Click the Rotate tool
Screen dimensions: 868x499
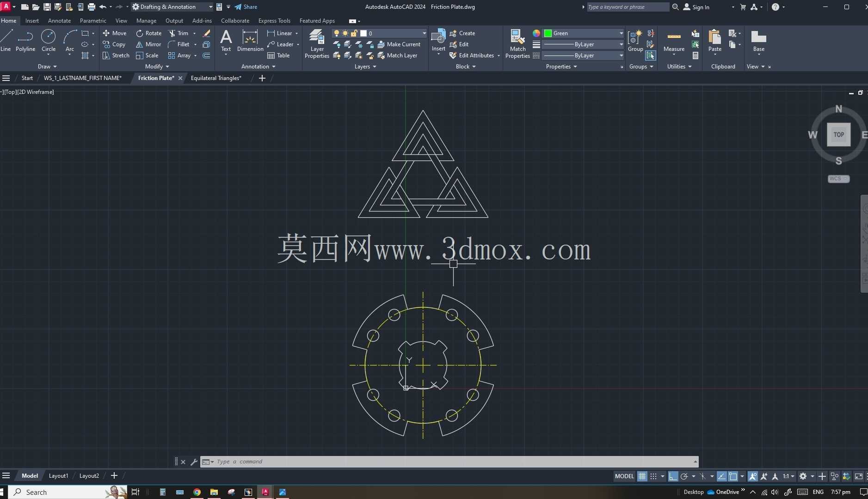(x=148, y=33)
